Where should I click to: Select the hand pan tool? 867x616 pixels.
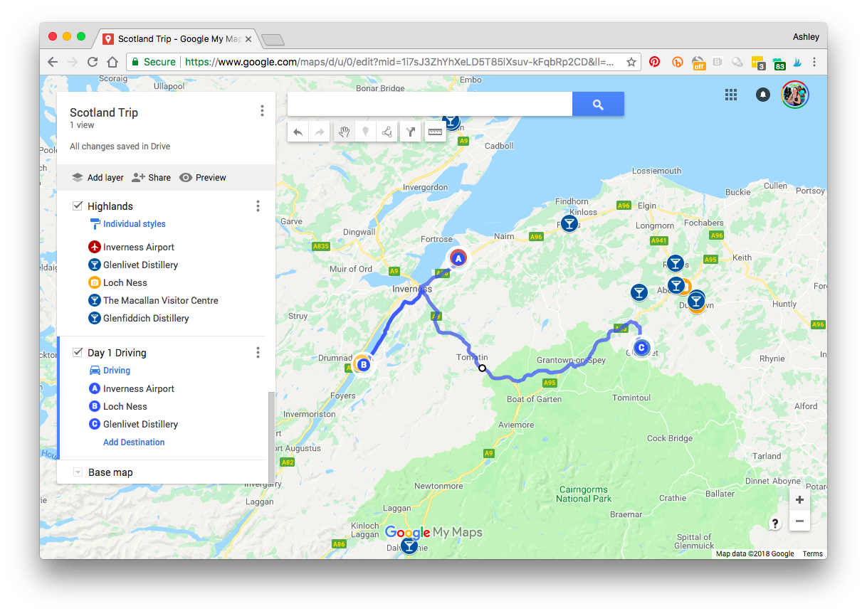point(345,132)
